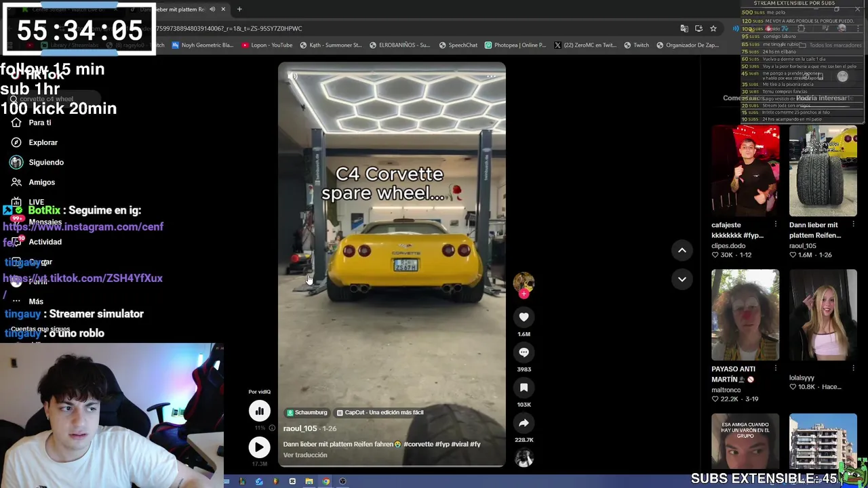Close the current TikTok browser tab

(223, 9)
